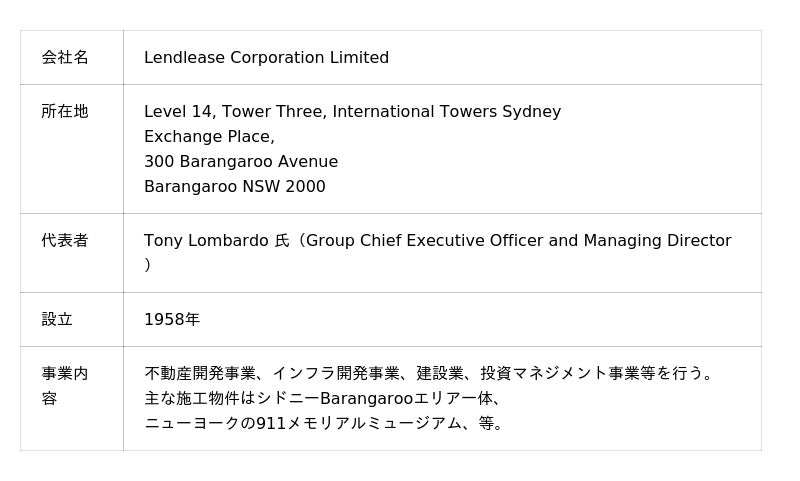Click the 所在地 label cell
This screenshot has height=481, width=800.
click(72, 149)
